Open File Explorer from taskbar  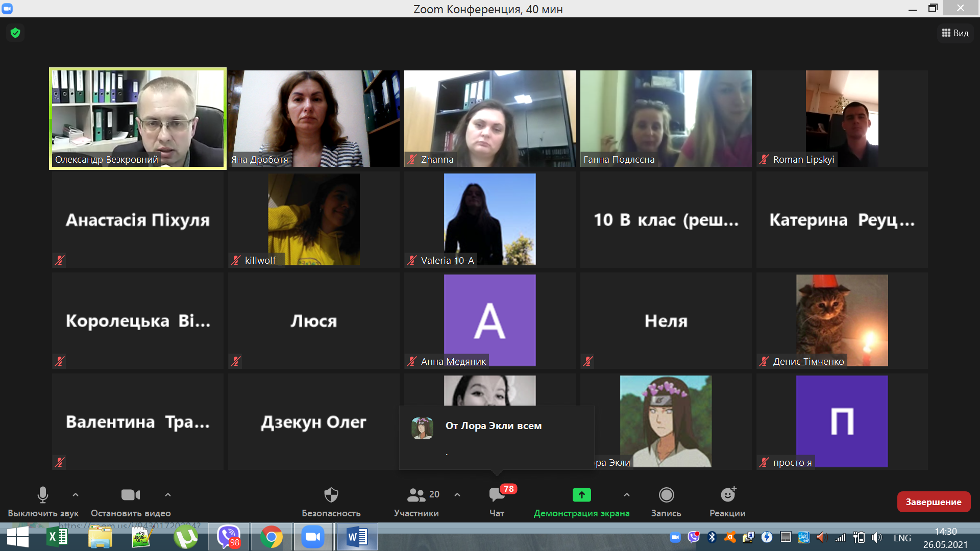[100, 537]
